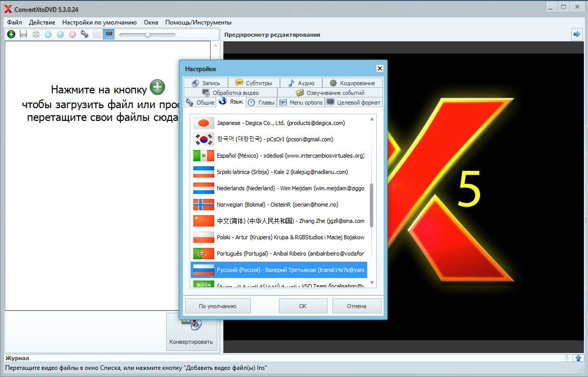588x377 pixels.
Task: Toggle the preview monitor toolbar icon
Action: click(109, 34)
